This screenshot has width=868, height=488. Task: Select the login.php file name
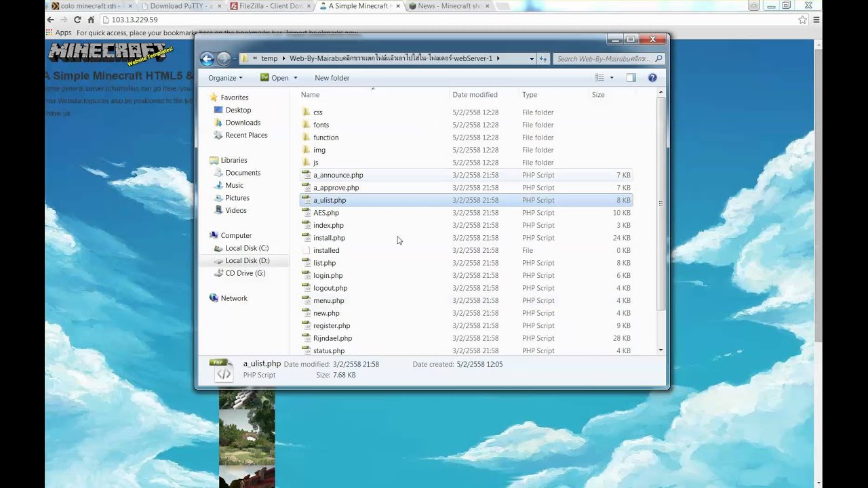tap(328, 275)
